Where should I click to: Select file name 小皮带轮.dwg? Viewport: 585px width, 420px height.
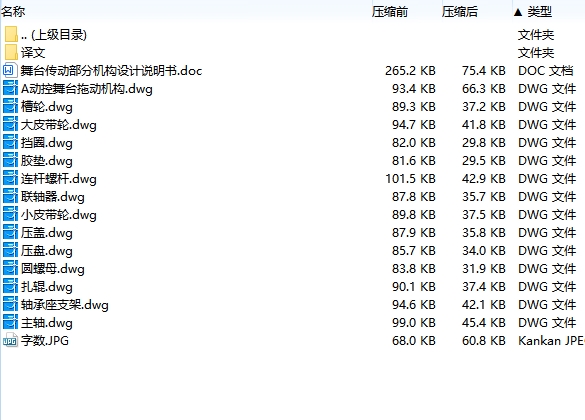point(59,215)
